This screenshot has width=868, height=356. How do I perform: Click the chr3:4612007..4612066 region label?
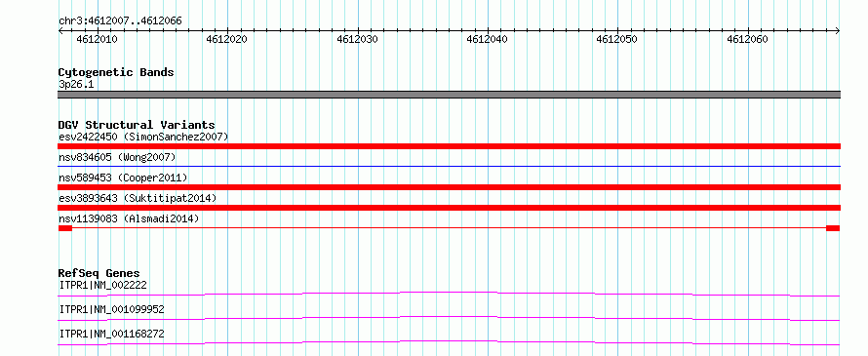[120, 20]
